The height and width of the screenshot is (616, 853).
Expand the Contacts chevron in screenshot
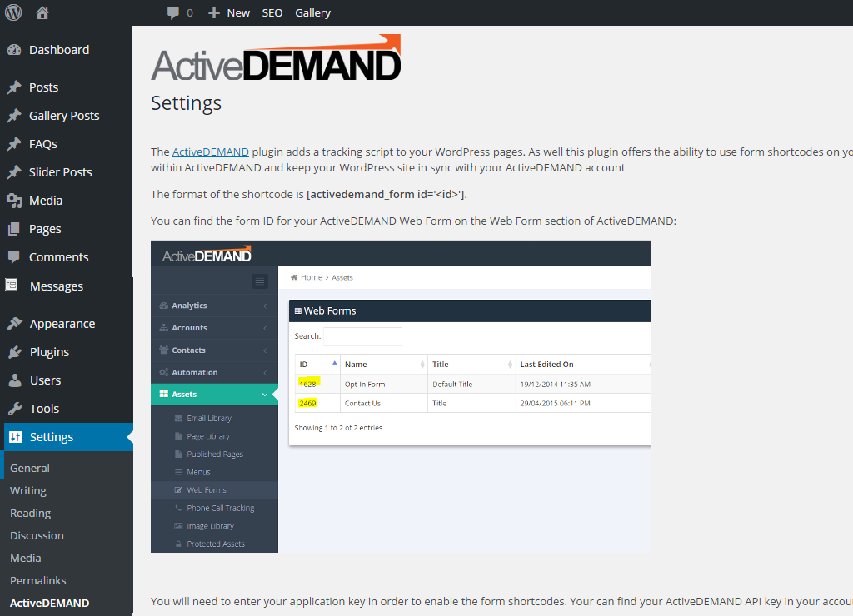[265, 350]
